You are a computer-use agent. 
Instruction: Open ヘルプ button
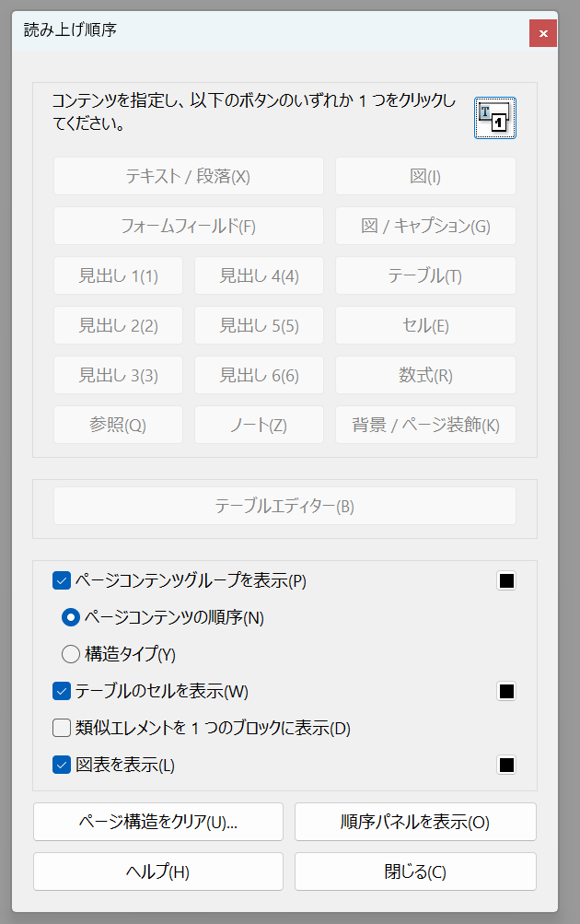click(x=158, y=871)
